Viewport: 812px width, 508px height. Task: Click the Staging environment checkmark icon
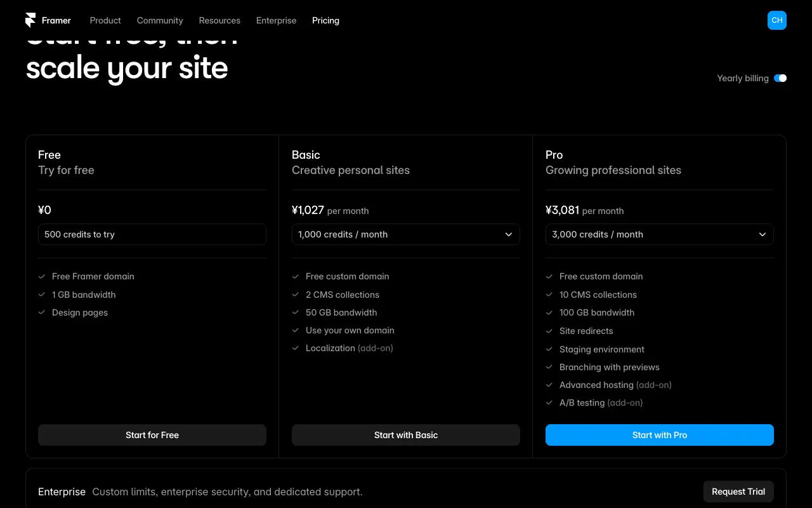pyautogui.click(x=549, y=349)
